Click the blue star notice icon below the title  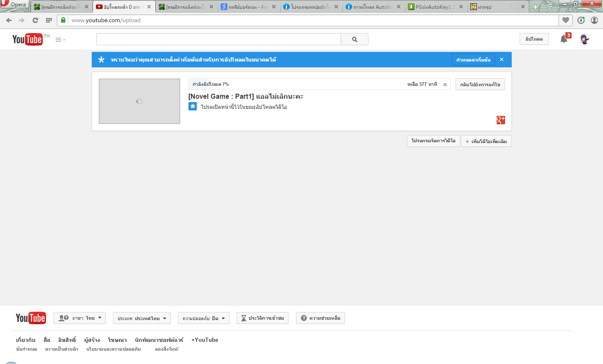(x=193, y=106)
